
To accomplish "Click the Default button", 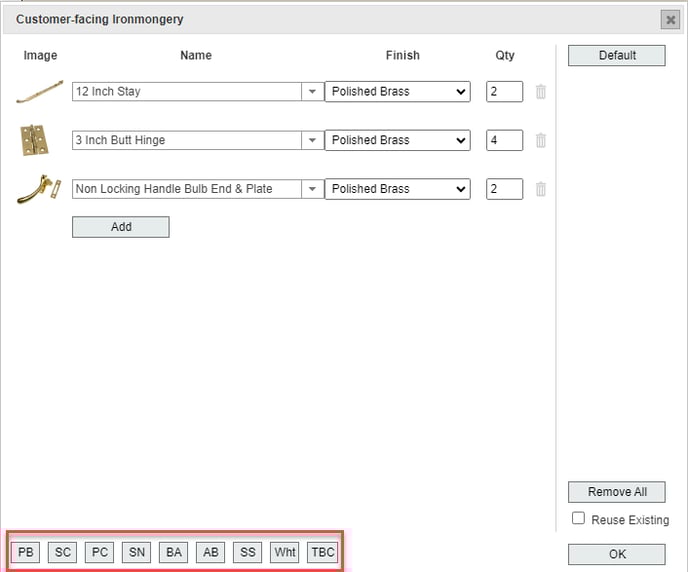I will (x=616, y=56).
